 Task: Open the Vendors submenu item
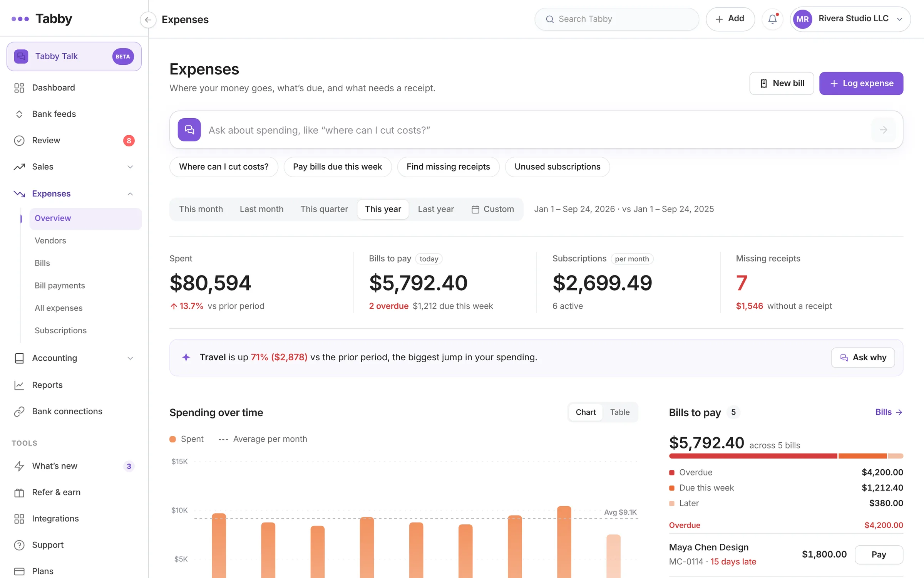coord(85,241)
